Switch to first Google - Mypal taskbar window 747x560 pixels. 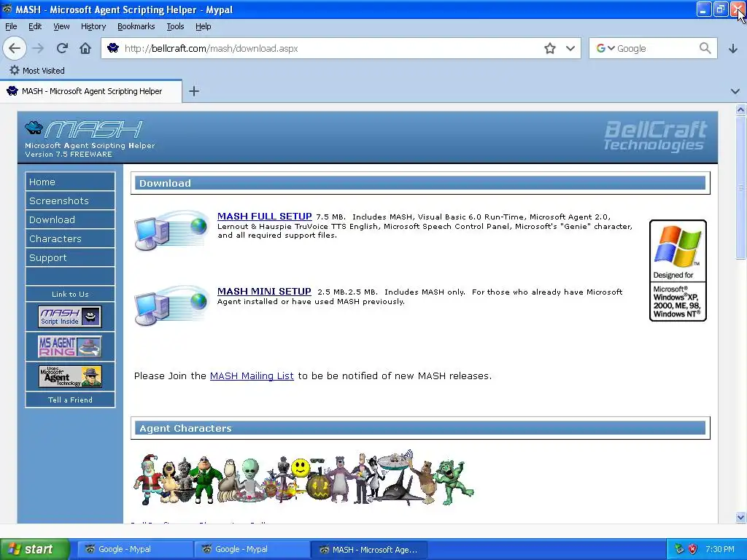(135, 549)
